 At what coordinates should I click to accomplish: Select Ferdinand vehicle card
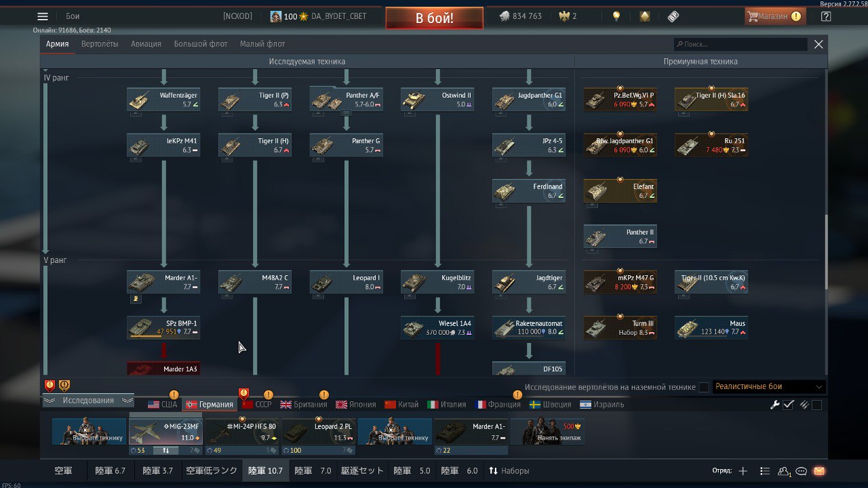pos(529,190)
